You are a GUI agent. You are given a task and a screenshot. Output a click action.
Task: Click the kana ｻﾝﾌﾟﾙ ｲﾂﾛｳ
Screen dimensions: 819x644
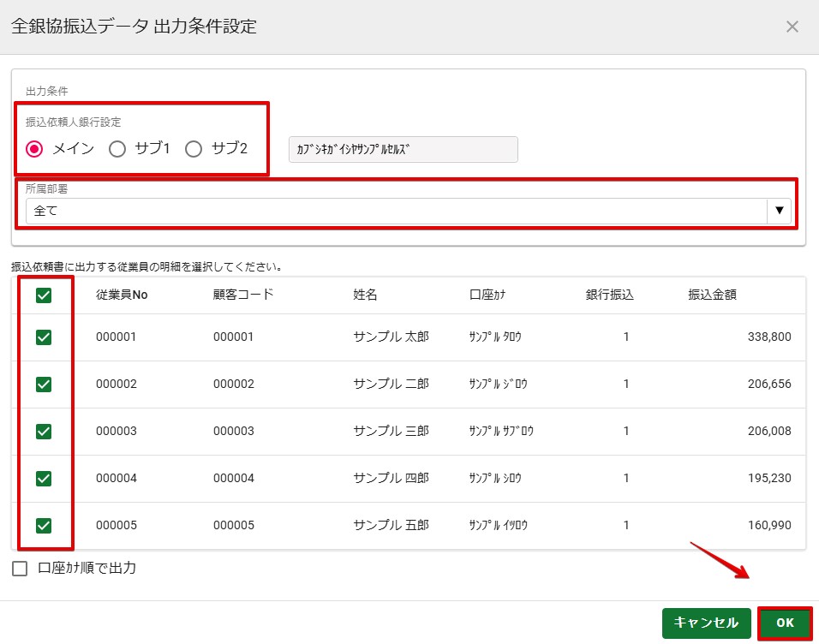tap(499, 525)
